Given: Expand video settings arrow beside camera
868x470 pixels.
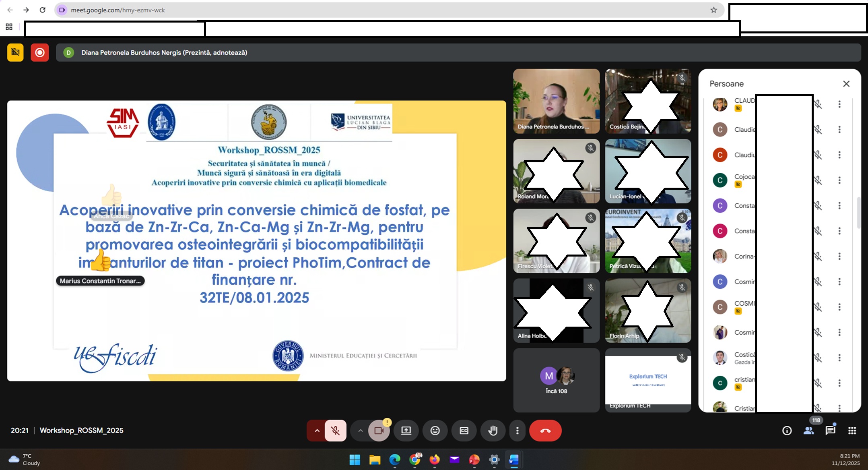Looking at the screenshot, I should tap(361, 431).
